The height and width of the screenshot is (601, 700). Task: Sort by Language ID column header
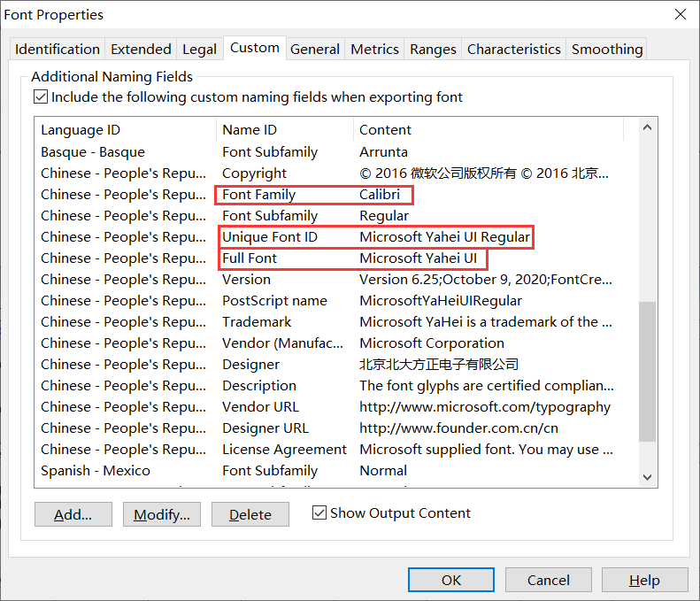point(126,129)
